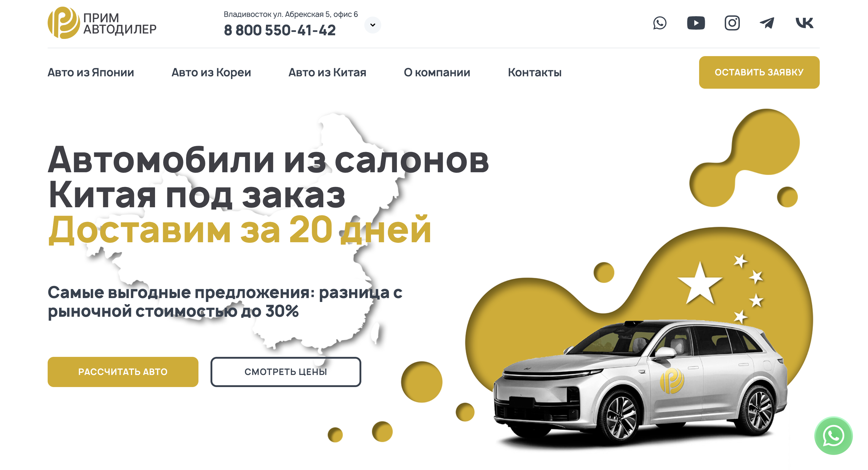Open the Контакты menu item
The height and width of the screenshot is (470, 868).
tap(534, 72)
